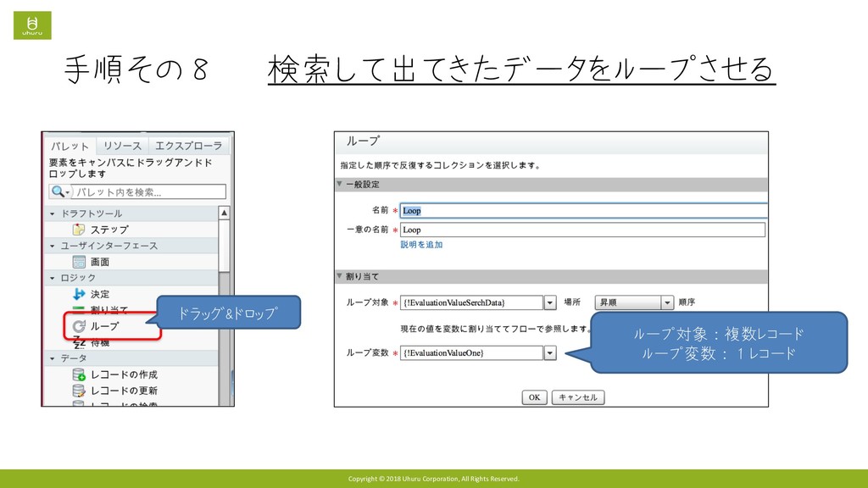The height and width of the screenshot is (488, 868).
Task: Click the パレット内を検索 search field
Action: pyautogui.click(x=149, y=192)
